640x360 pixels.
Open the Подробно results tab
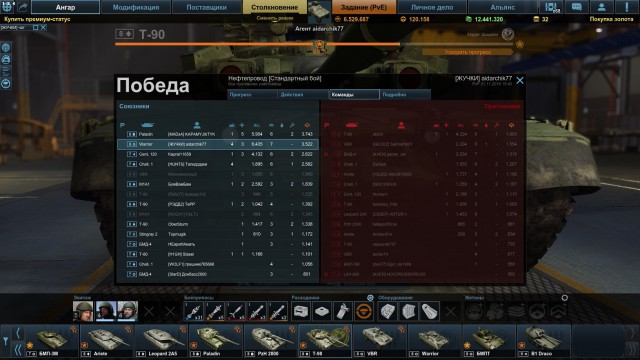(x=405, y=94)
